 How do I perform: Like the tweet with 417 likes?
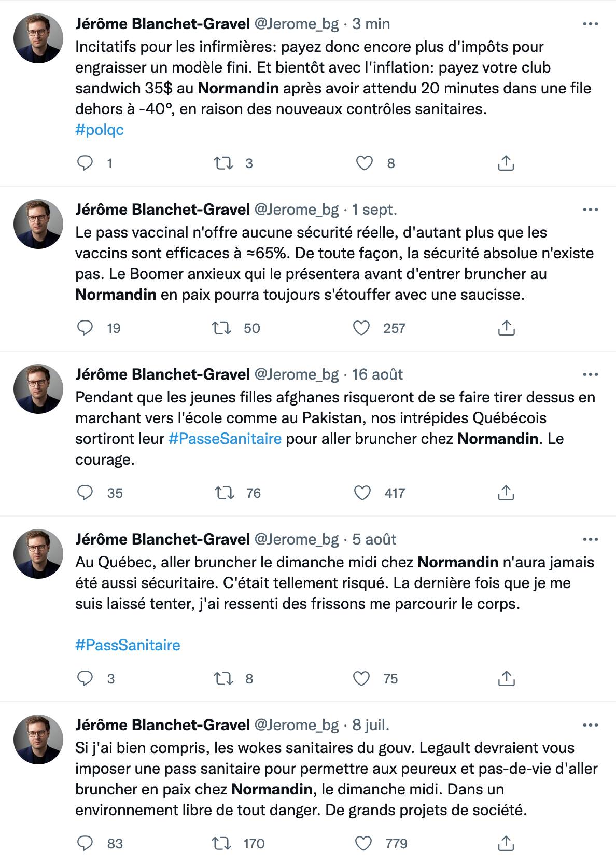pyautogui.click(x=362, y=493)
